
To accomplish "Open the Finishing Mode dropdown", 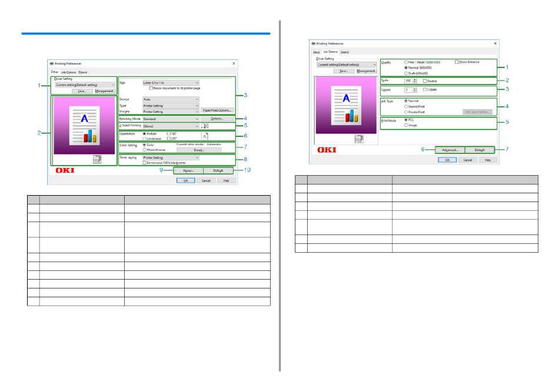I will point(171,119).
